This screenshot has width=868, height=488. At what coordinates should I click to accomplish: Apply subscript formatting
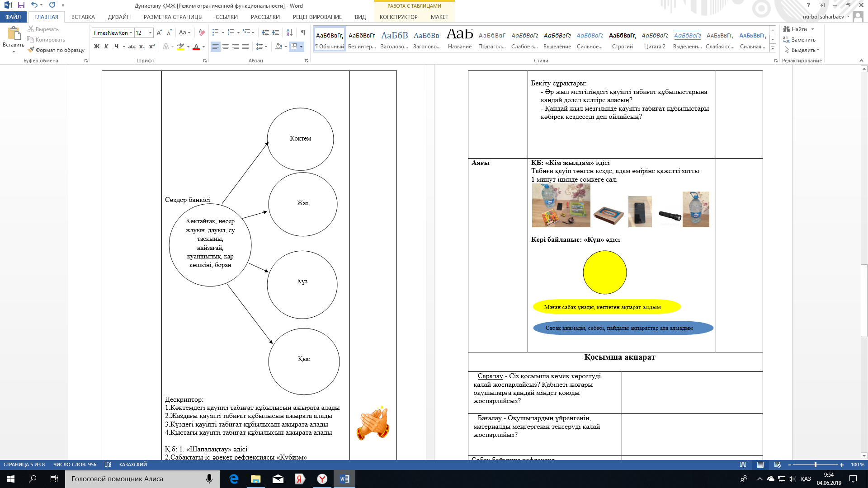coord(142,47)
